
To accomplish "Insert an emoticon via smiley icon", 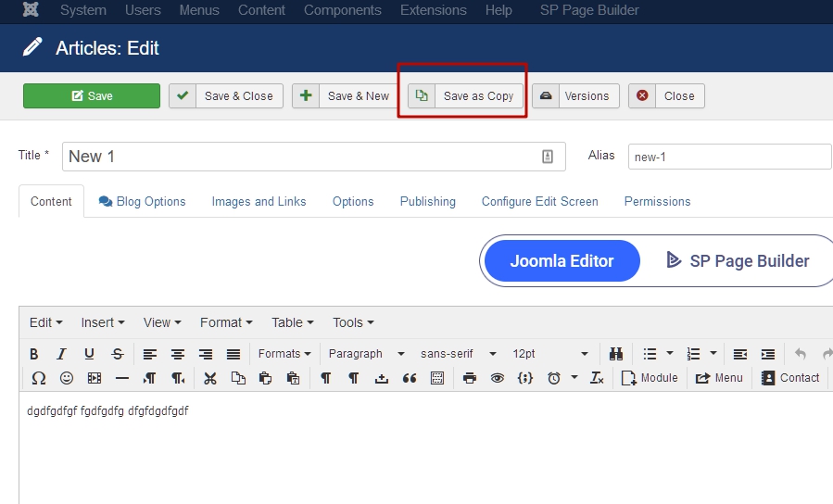I will [67, 378].
